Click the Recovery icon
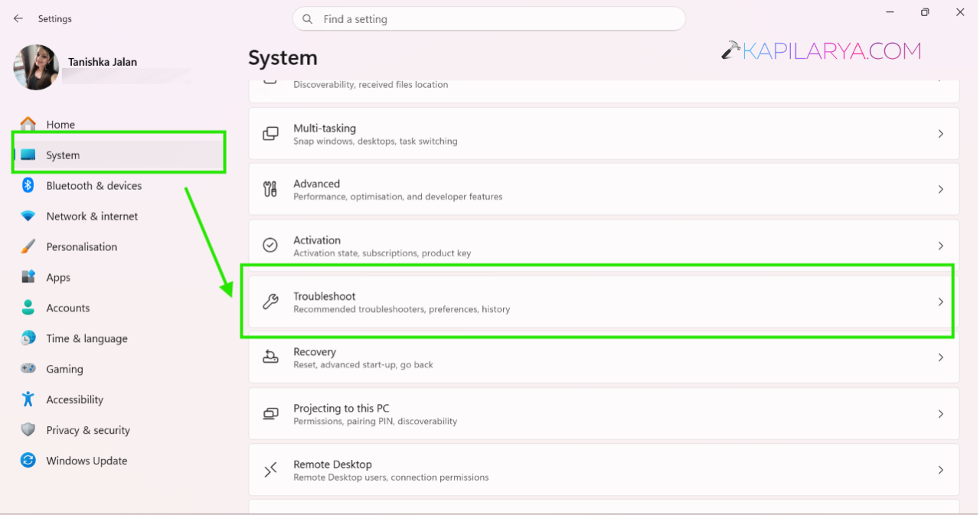The height and width of the screenshot is (515, 980). 270,357
